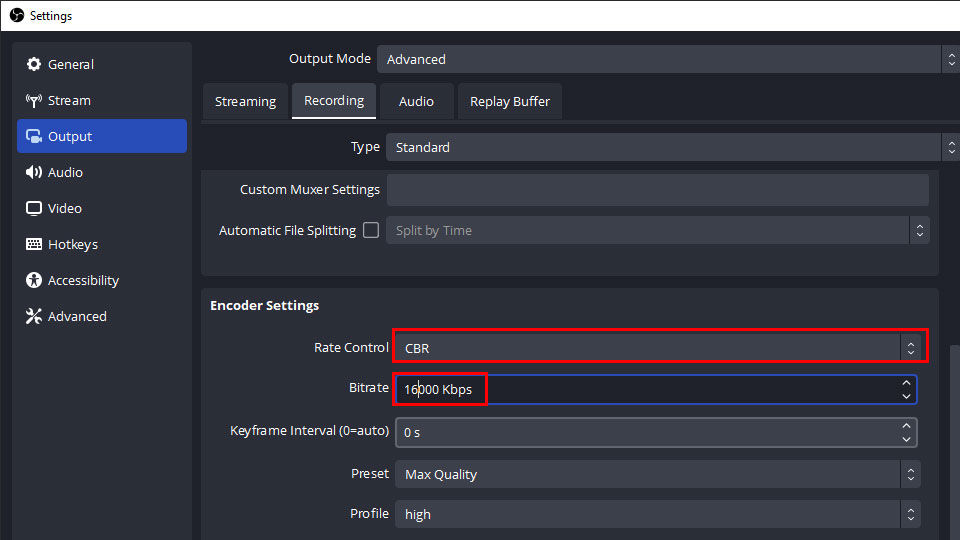This screenshot has width=960, height=540.
Task: Click the Custom Muxer Settings field
Action: pos(658,190)
